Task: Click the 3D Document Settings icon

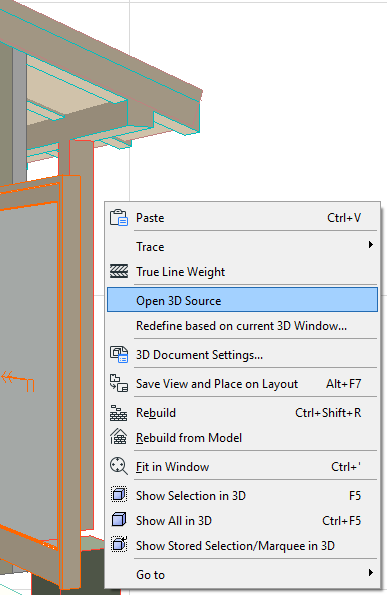Action: (x=119, y=354)
